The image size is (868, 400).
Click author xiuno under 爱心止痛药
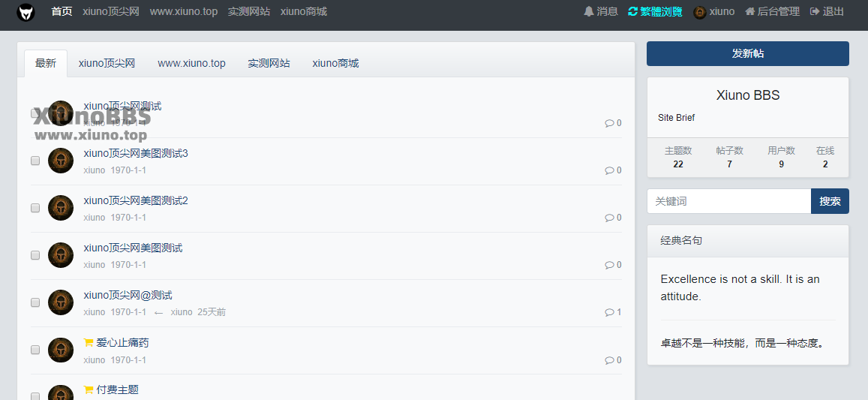point(94,360)
